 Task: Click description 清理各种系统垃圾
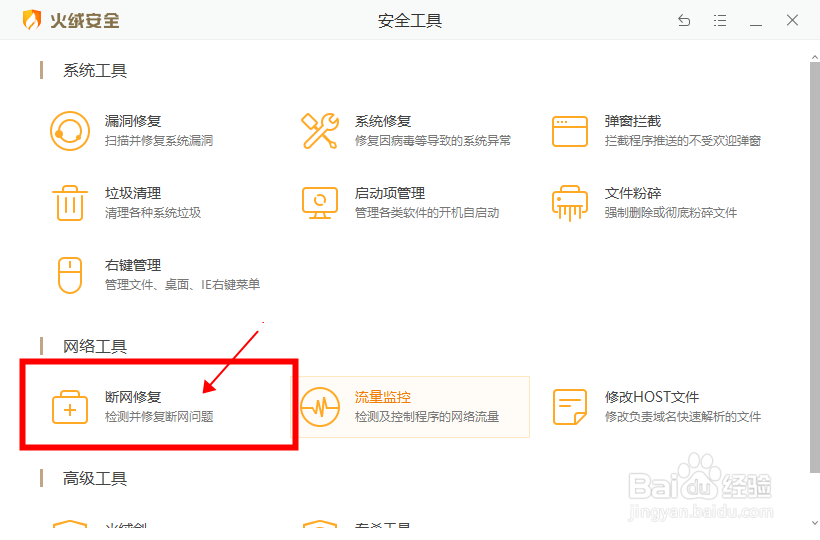[153, 213]
